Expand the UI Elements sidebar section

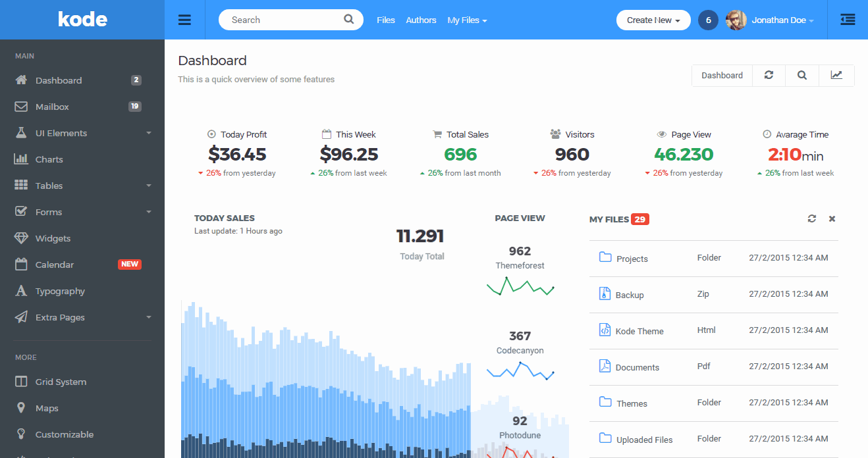click(61, 132)
